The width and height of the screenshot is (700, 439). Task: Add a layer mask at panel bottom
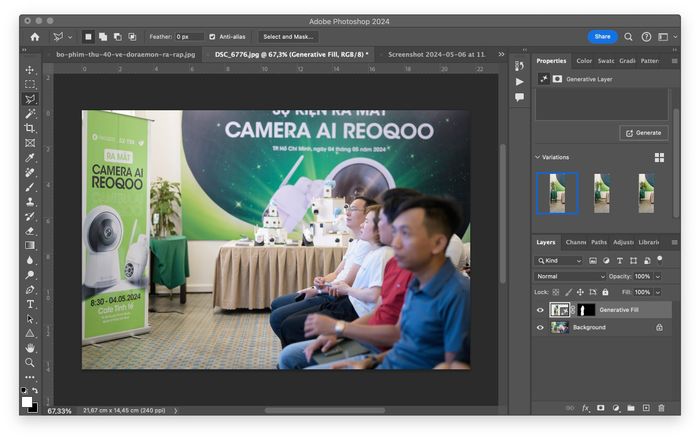pyautogui.click(x=601, y=408)
